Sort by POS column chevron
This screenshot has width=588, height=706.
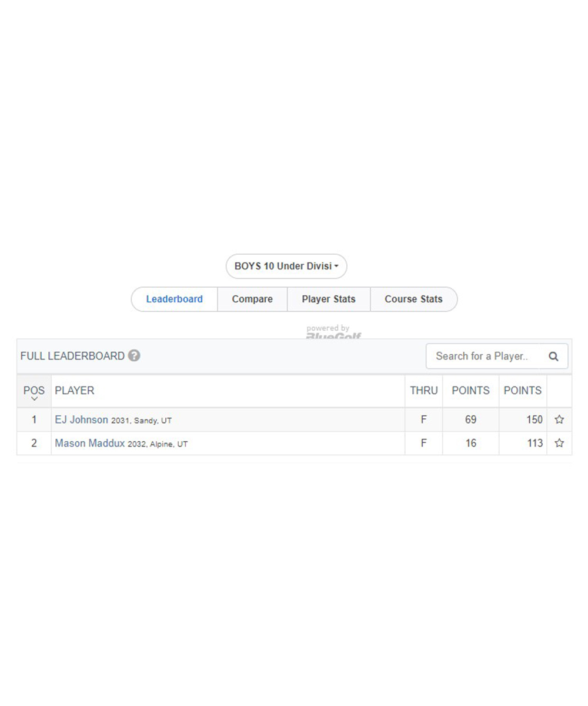(34, 399)
